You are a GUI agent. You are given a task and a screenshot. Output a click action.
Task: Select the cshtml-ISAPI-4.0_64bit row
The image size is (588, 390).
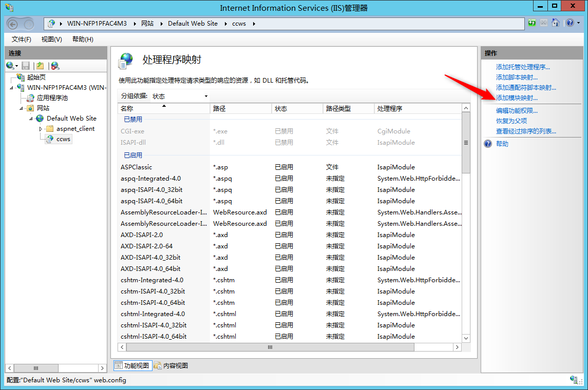pyautogui.click(x=290, y=337)
